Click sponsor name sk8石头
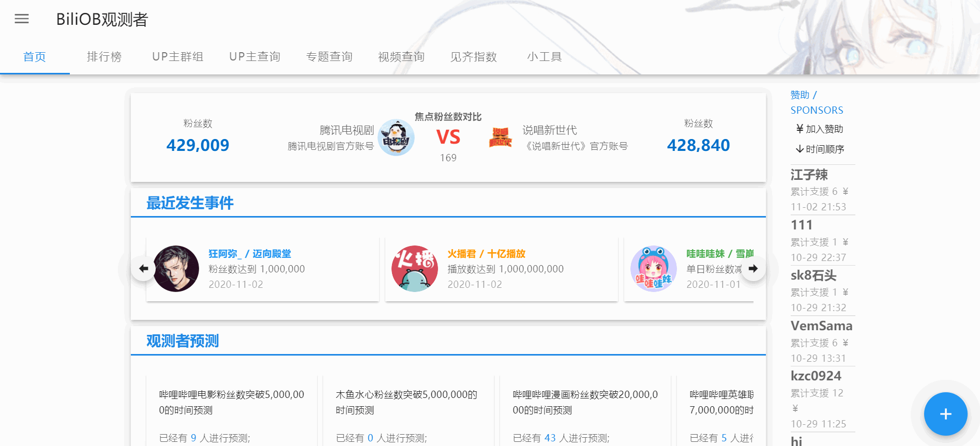 (x=813, y=275)
